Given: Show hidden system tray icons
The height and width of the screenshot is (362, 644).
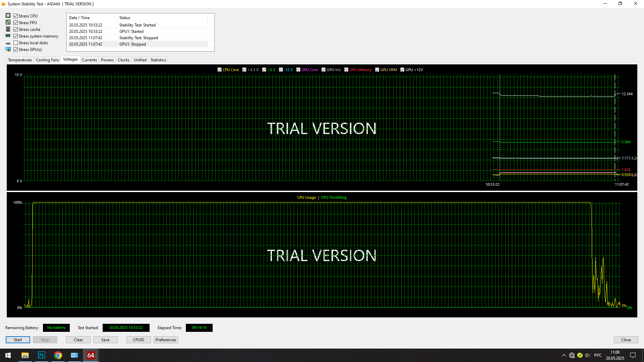Looking at the screenshot, I should pos(563,355).
